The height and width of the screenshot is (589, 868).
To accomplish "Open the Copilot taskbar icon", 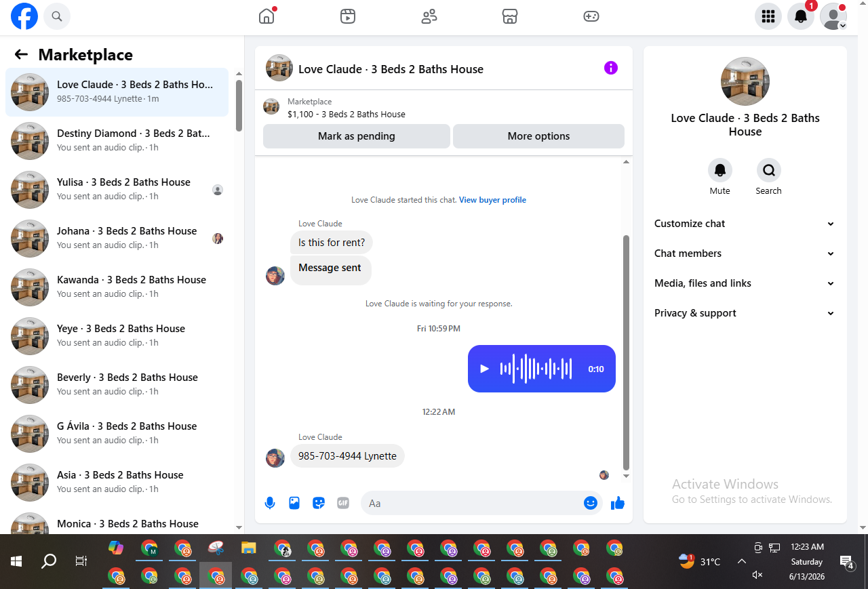I will 117,548.
